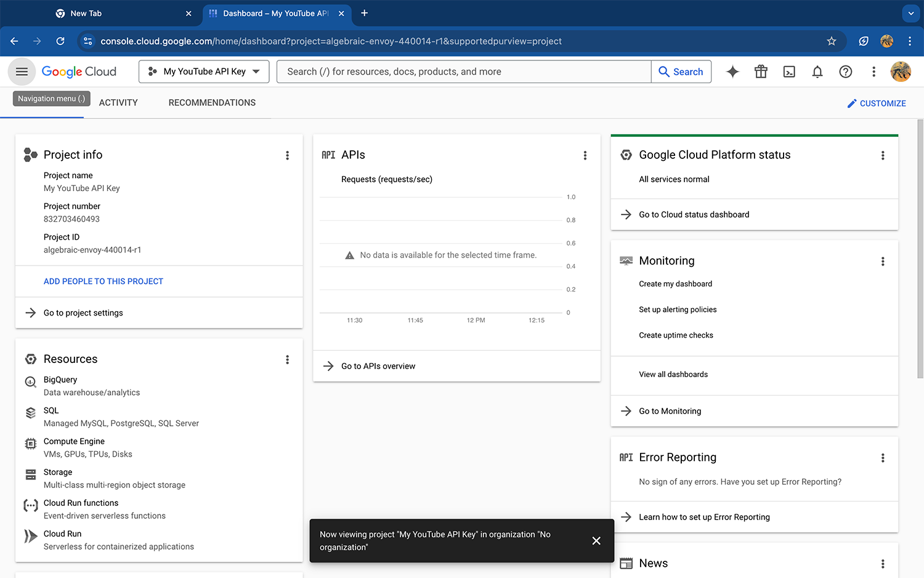Click the project ID algebraic-envoy-440014-r1 text
The width and height of the screenshot is (924, 578).
click(92, 250)
